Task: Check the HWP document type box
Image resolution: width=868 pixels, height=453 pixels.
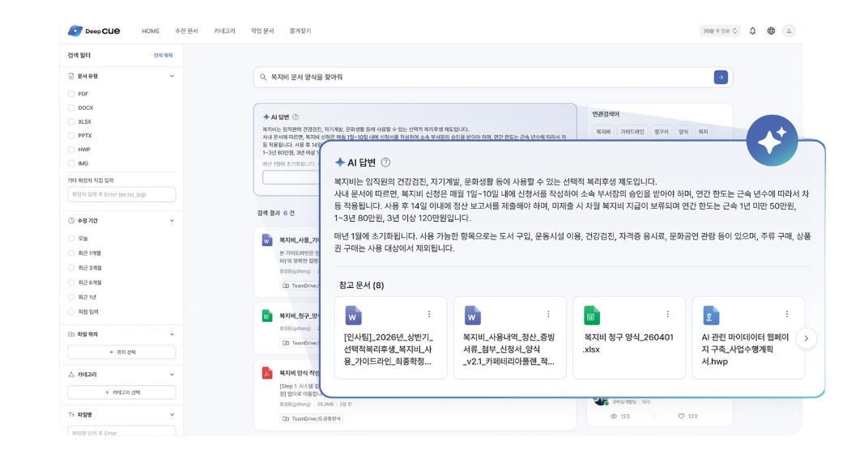Action: tap(71, 150)
